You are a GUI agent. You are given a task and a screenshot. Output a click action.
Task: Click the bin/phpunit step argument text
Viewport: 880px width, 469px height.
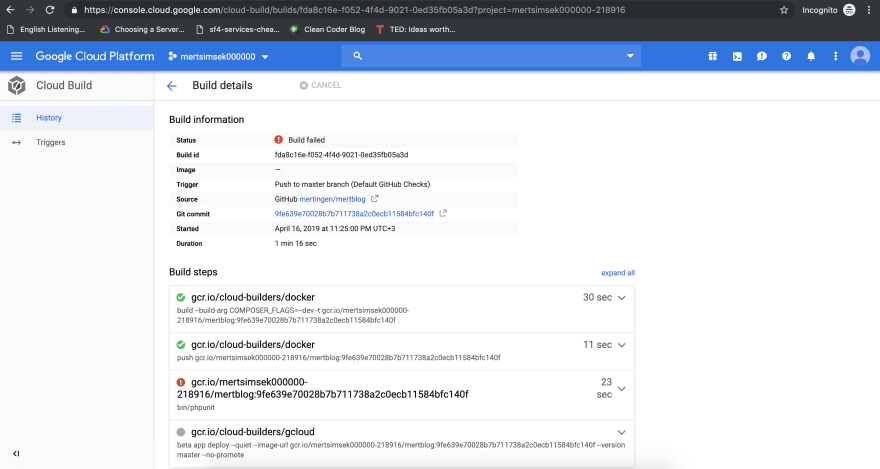click(x=196, y=408)
